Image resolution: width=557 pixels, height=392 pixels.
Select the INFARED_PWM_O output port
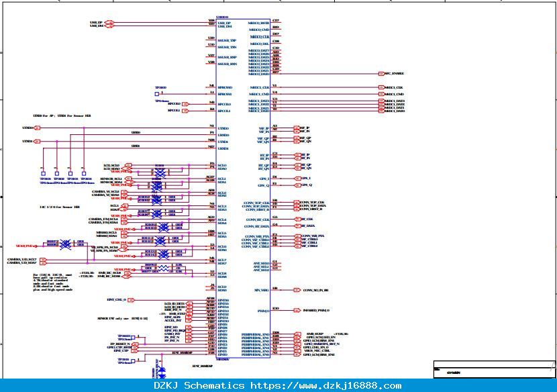point(297,310)
